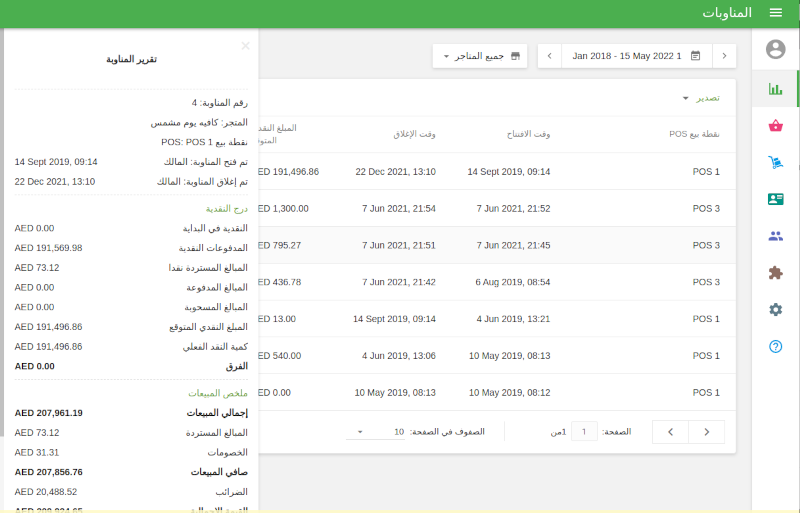Select shift row opened 7 Jun 2021, 21:52
This screenshot has height=513, width=800.
click(x=497, y=208)
